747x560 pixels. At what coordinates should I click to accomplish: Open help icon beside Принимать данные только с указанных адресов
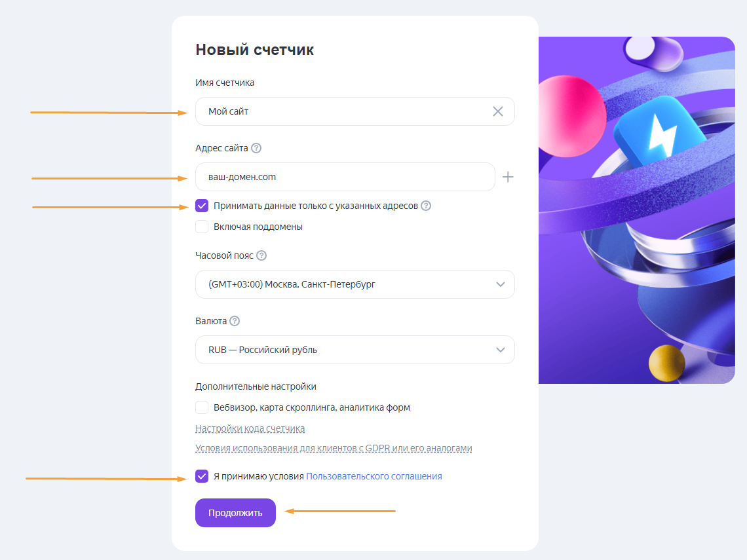click(x=426, y=206)
